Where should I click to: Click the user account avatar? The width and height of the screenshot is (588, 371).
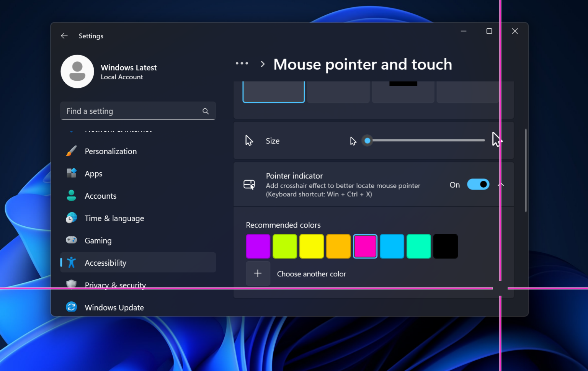[x=77, y=71]
